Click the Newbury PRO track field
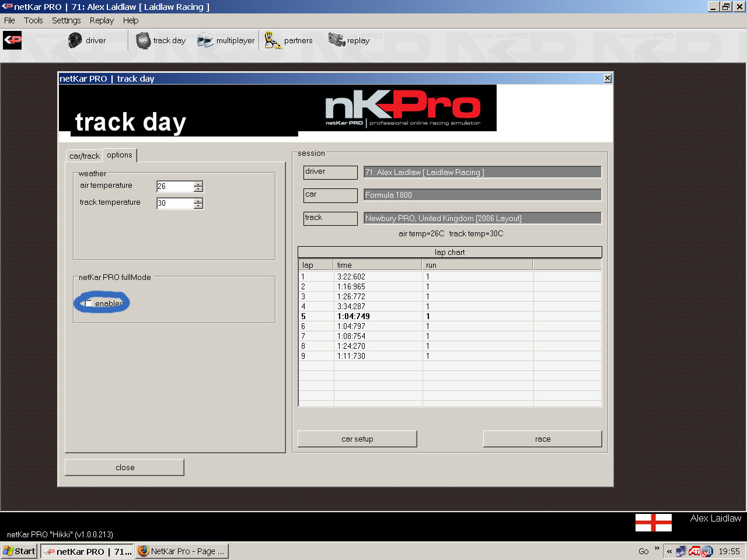 [x=483, y=218]
